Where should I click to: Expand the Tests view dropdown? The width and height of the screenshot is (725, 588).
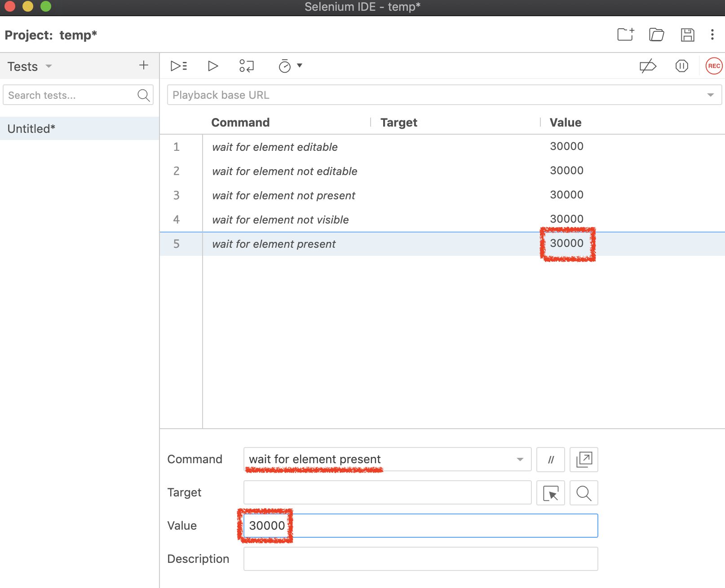(49, 66)
